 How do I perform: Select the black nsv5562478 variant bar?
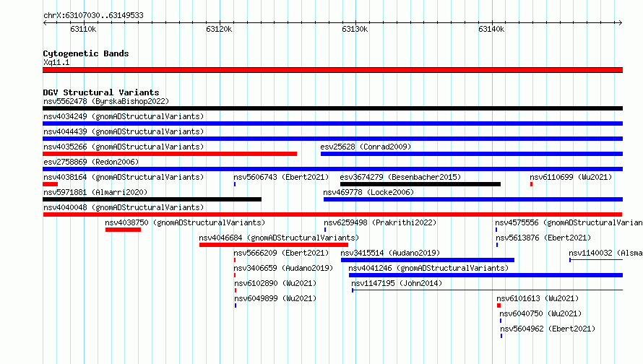click(332, 108)
